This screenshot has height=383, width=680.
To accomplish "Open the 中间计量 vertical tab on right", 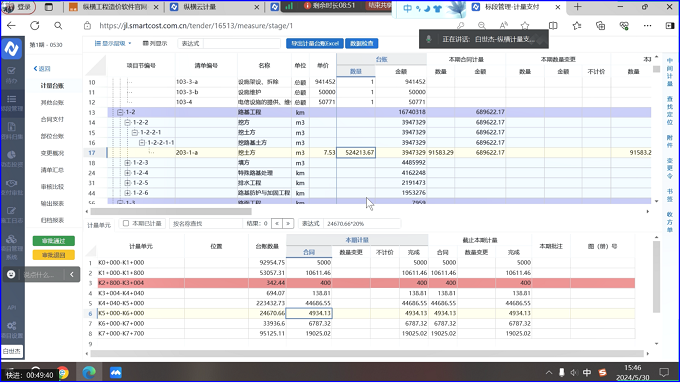I will [670, 72].
